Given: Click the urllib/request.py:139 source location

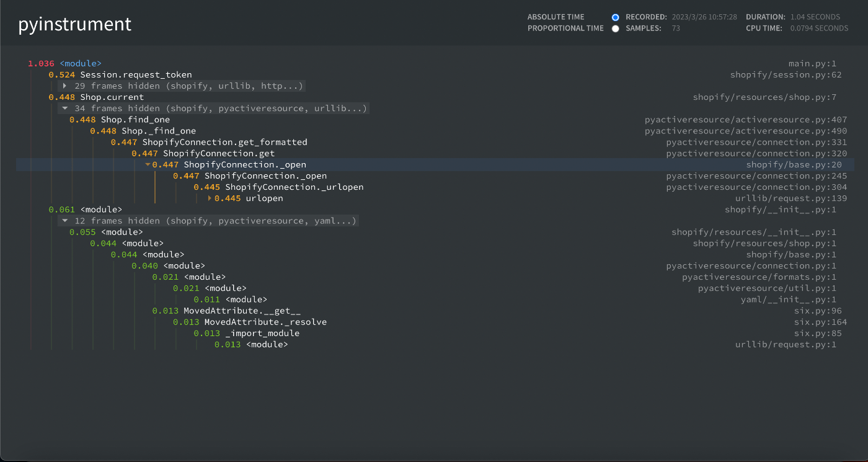Looking at the screenshot, I should (x=790, y=198).
